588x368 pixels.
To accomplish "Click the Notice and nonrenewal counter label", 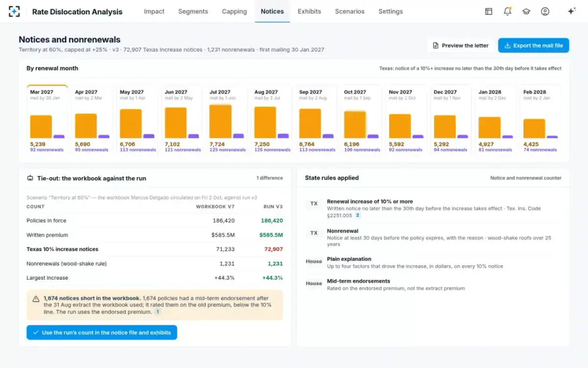I will (526, 178).
